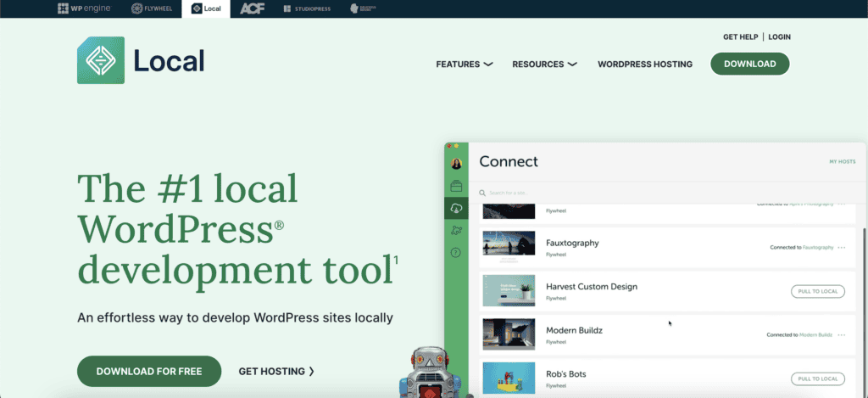
Task: Open the Genesis head-logo brand link
Action: coord(363,8)
